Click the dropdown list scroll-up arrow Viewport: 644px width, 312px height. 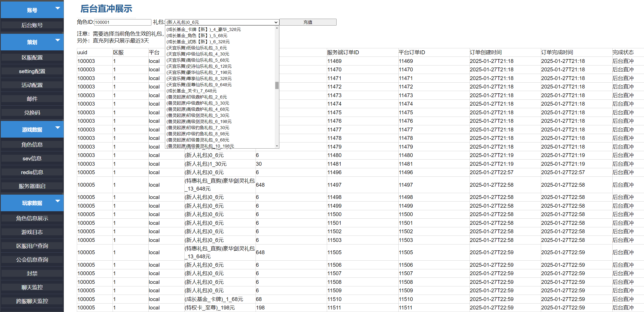coord(277,28)
